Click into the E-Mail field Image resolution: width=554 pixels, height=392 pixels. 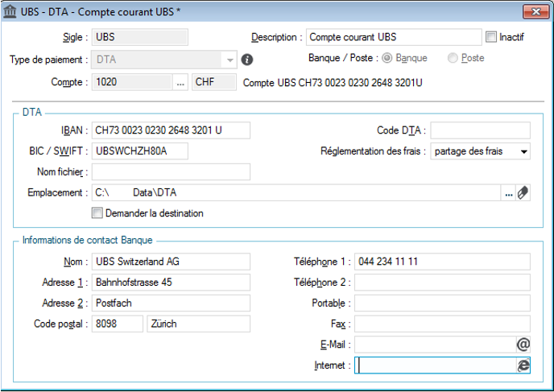pyautogui.click(x=436, y=345)
